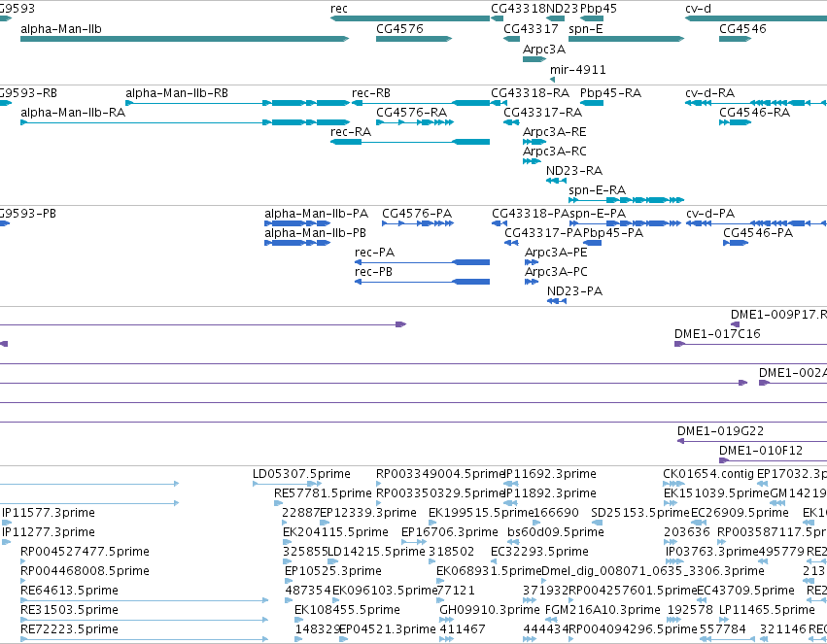The image size is (827, 644).
Task: Click the CG4546-RA transcript label
Action: click(754, 113)
